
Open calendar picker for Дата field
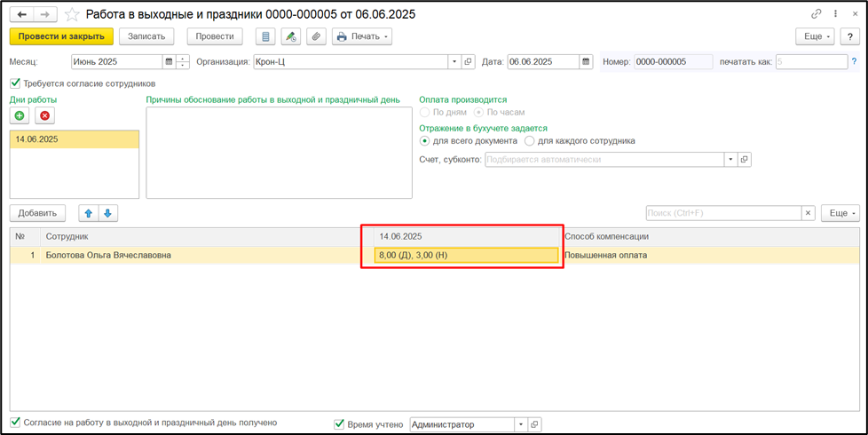(x=586, y=62)
